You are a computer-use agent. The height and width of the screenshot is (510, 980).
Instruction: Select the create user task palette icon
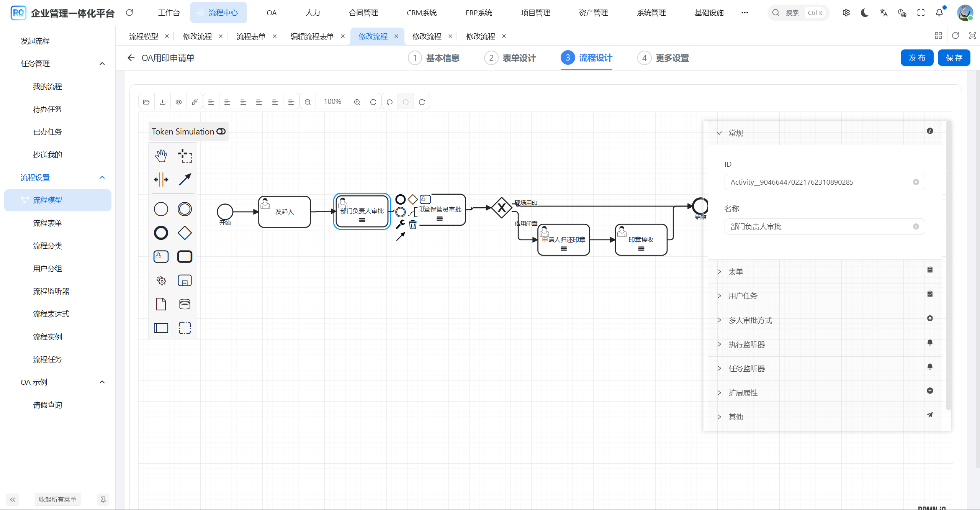[x=161, y=256]
